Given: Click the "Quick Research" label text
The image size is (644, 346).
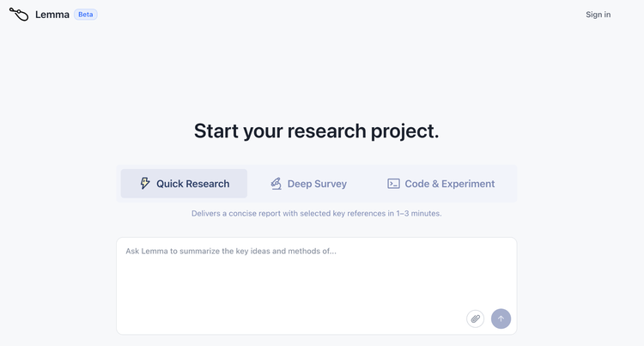Looking at the screenshot, I should coord(192,184).
